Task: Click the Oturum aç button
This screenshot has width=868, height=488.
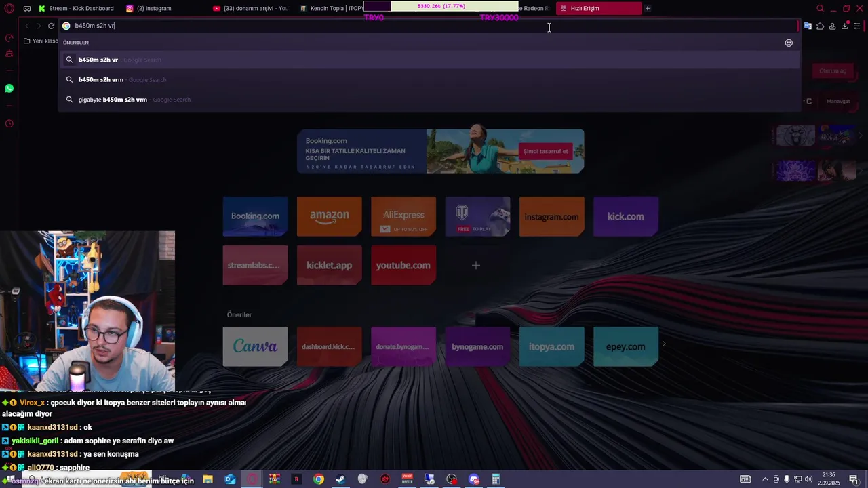Action: [x=832, y=71]
